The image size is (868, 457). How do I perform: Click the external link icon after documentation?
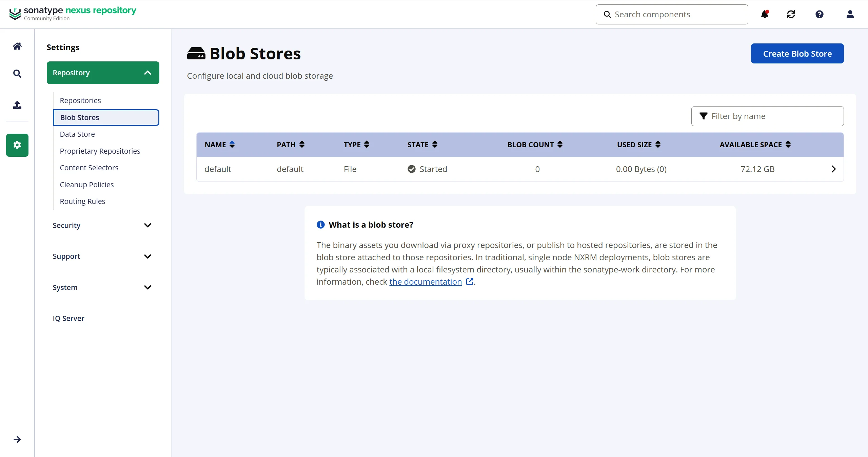(470, 282)
